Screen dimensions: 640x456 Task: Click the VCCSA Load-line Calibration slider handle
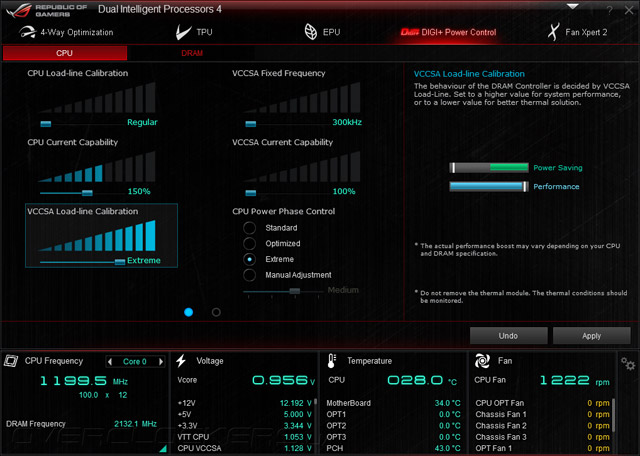pos(120,262)
